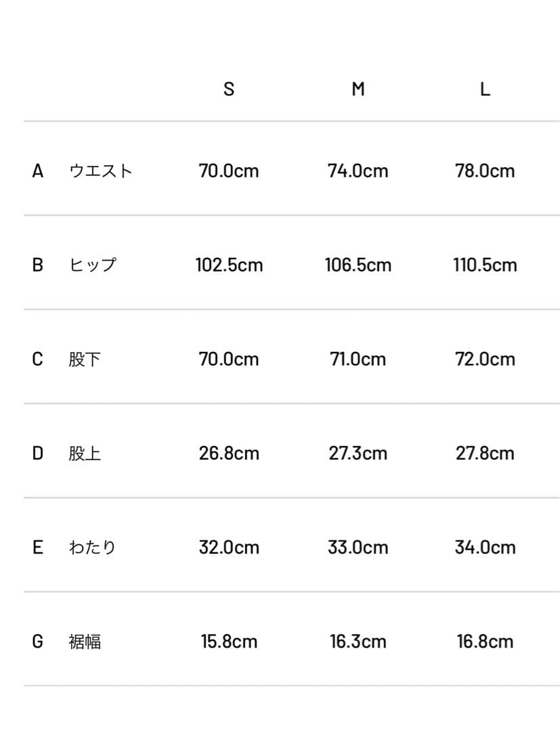Click the M size column header

(358, 89)
